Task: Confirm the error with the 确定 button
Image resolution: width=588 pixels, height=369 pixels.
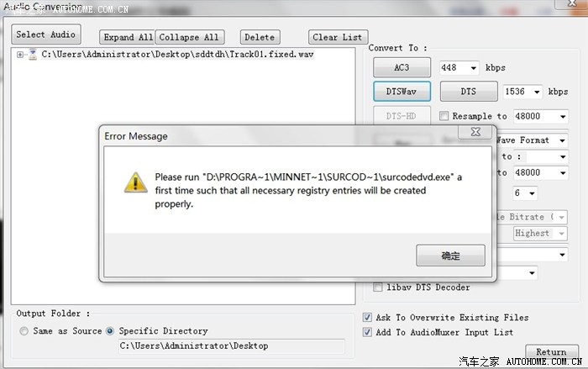Action: [x=450, y=256]
